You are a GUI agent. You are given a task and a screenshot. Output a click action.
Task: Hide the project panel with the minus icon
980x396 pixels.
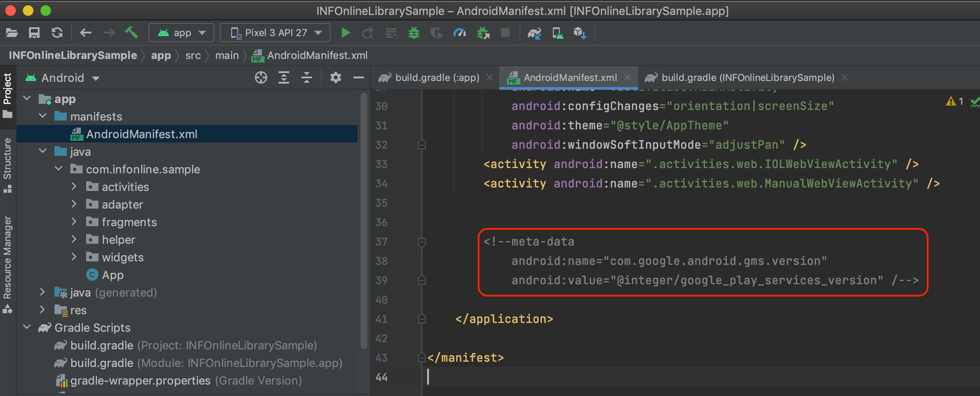click(359, 78)
